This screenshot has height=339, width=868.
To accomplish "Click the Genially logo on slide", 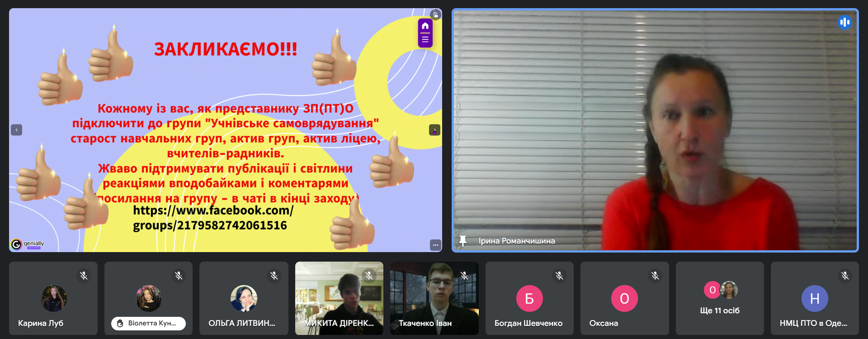I will pyautogui.click(x=28, y=244).
